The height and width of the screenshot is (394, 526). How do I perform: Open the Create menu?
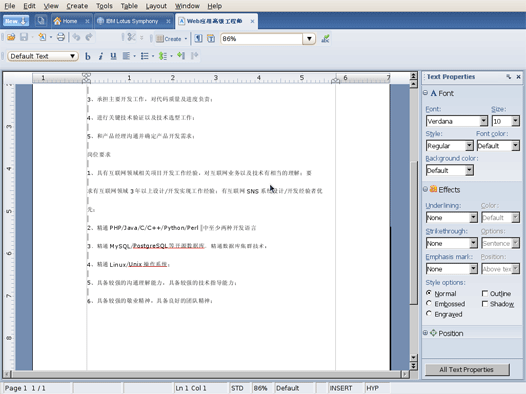(77, 6)
